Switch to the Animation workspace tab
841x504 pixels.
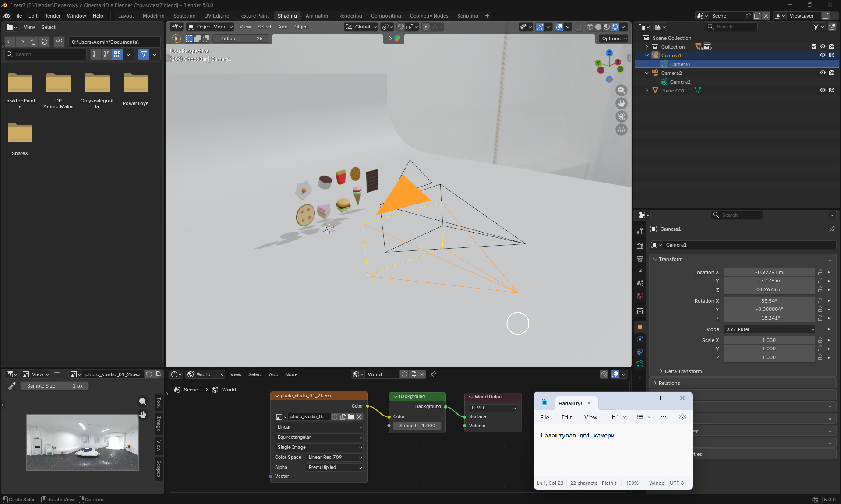click(317, 16)
